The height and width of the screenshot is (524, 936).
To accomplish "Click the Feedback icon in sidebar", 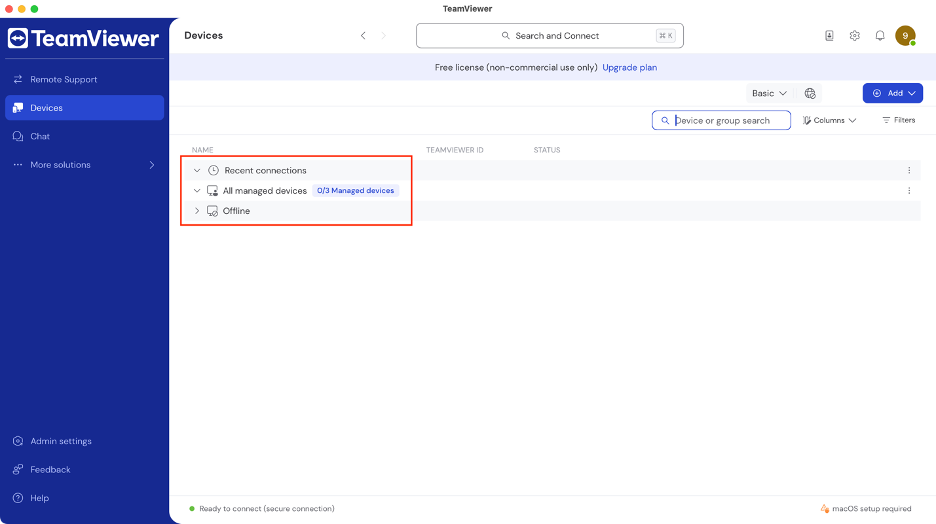I will click(x=18, y=470).
